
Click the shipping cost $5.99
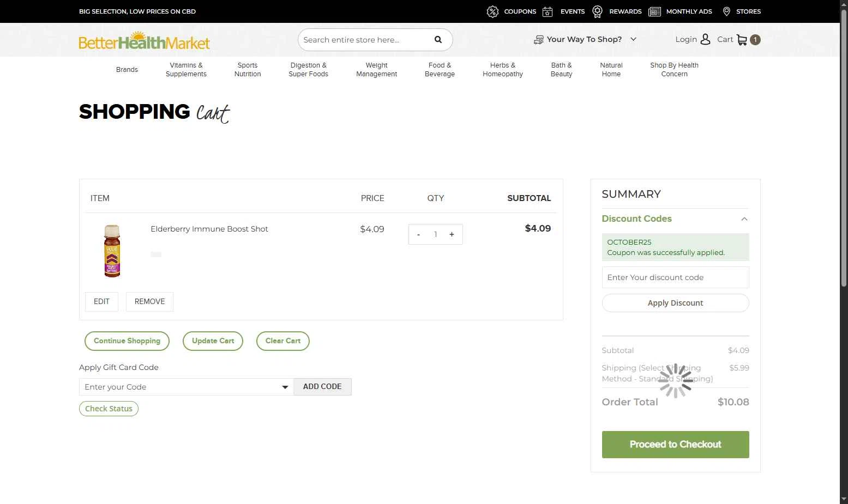[x=739, y=368]
